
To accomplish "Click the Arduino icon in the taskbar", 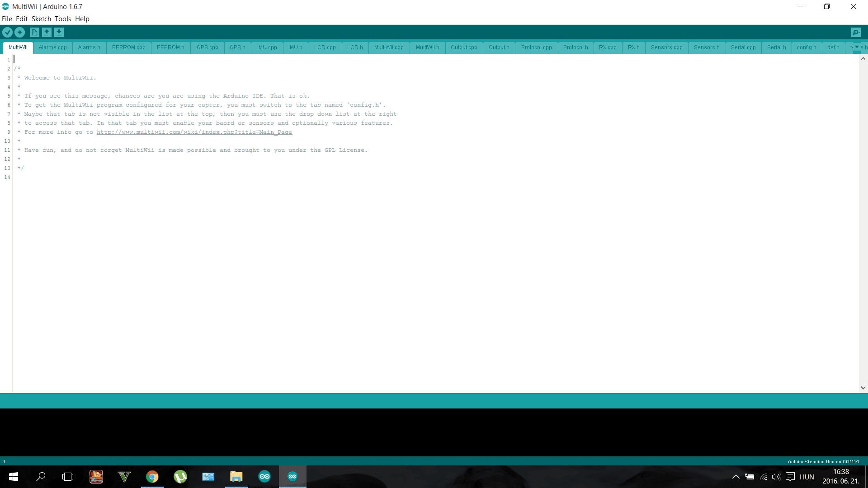I will point(264,476).
